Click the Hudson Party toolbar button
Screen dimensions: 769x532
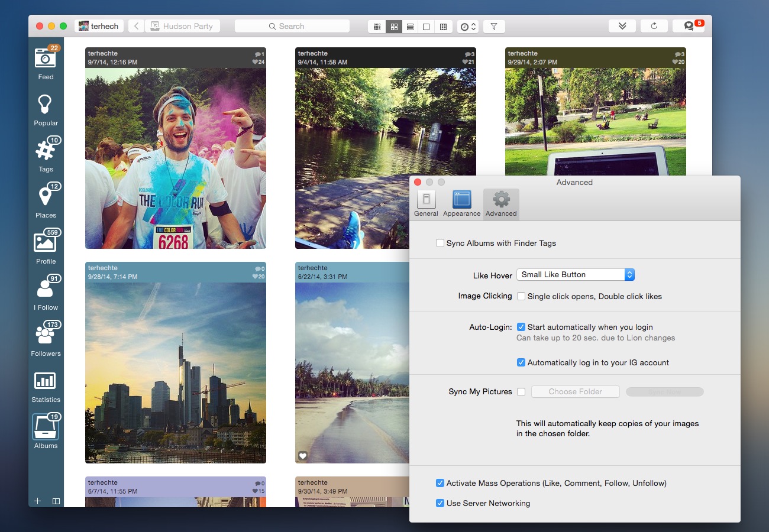pyautogui.click(x=183, y=26)
